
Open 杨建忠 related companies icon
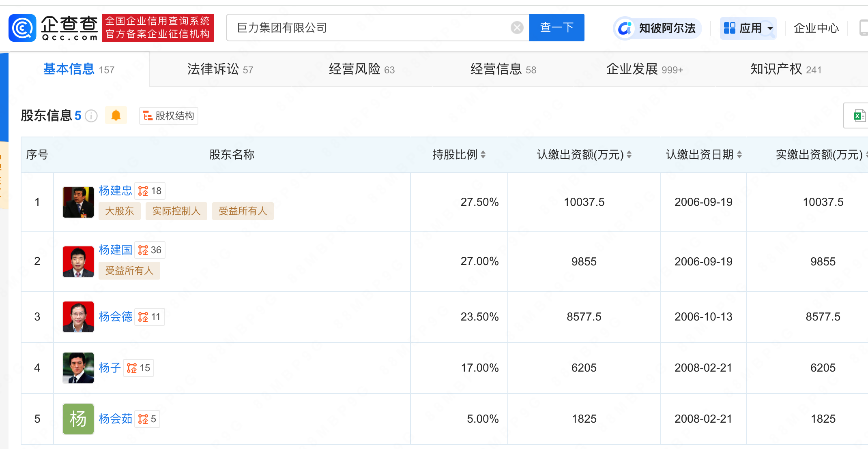(143, 191)
